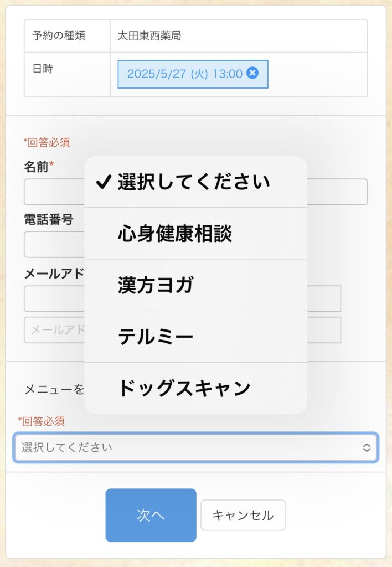The image size is (392, 567).
Task: Click the selected date 2025/5/27 (火) 13:00 tag
Action: click(193, 74)
